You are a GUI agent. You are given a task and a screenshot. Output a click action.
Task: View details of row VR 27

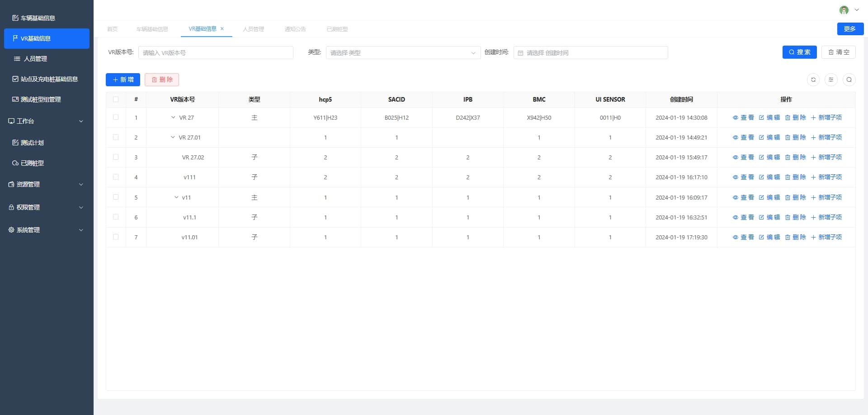tap(743, 117)
